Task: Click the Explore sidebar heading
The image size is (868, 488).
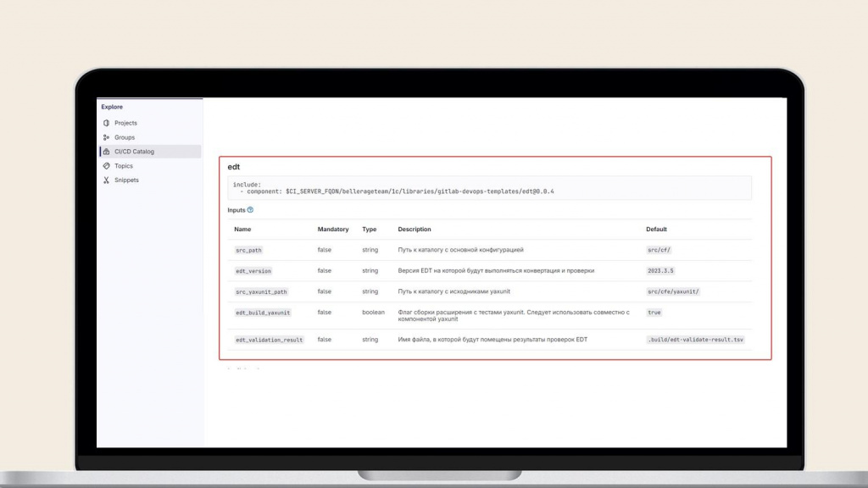Action: pos(112,107)
